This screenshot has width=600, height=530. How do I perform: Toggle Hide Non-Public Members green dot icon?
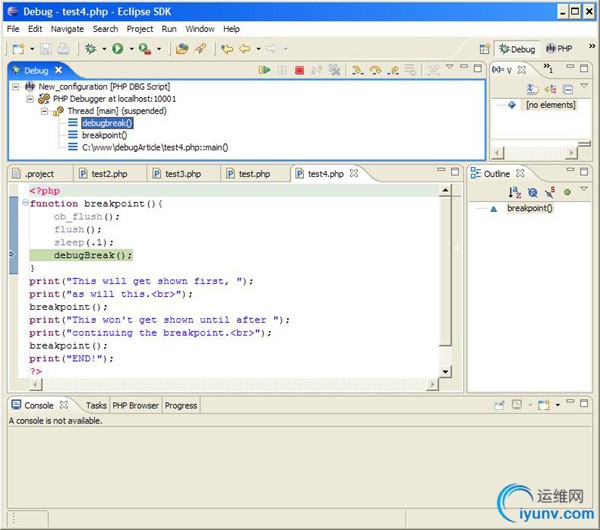pos(567,192)
